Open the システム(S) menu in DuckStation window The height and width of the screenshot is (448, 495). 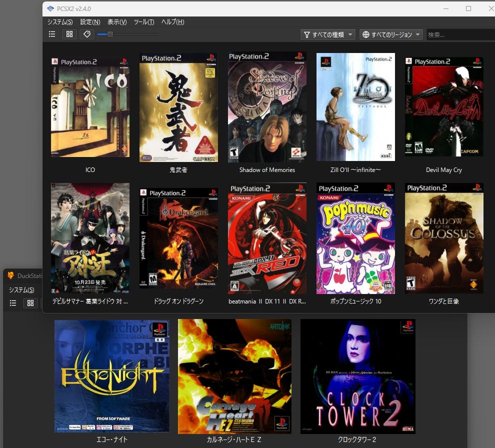tap(21, 290)
